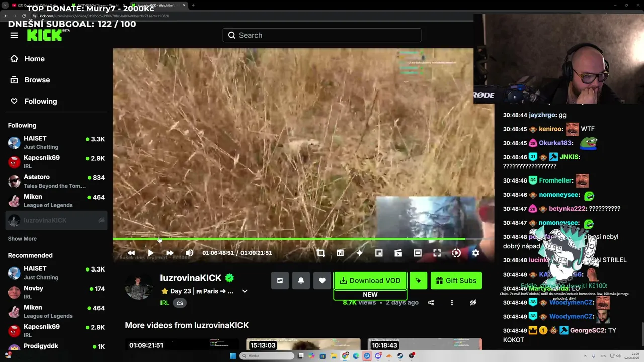Close the active luzrovinaKICK browser tab
644x362 pixels.
[184, 5]
